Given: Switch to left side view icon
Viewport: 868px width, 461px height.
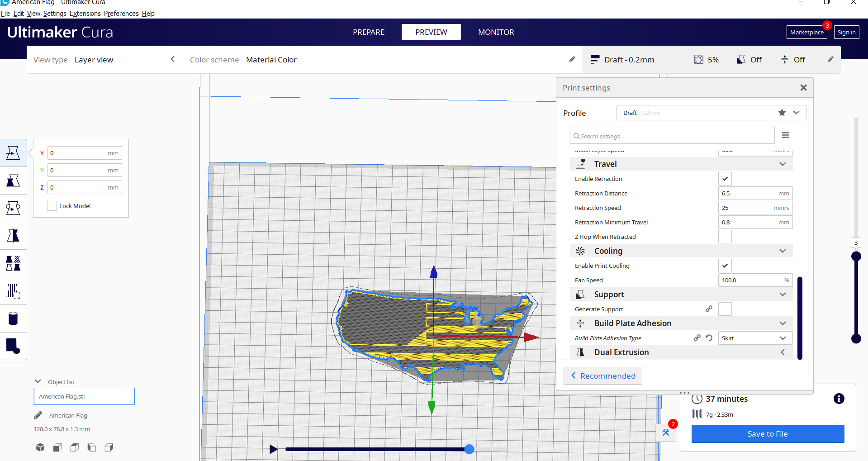Looking at the screenshot, I should click(x=92, y=447).
